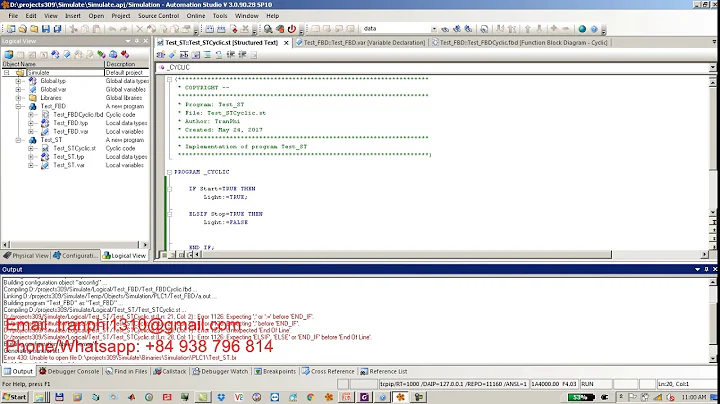Switch to Test_FBD.var Variable Declaration tab
Image resolution: width=720 pixels, height=404 pixels.
pyautogui.click(x=360, y=42)
